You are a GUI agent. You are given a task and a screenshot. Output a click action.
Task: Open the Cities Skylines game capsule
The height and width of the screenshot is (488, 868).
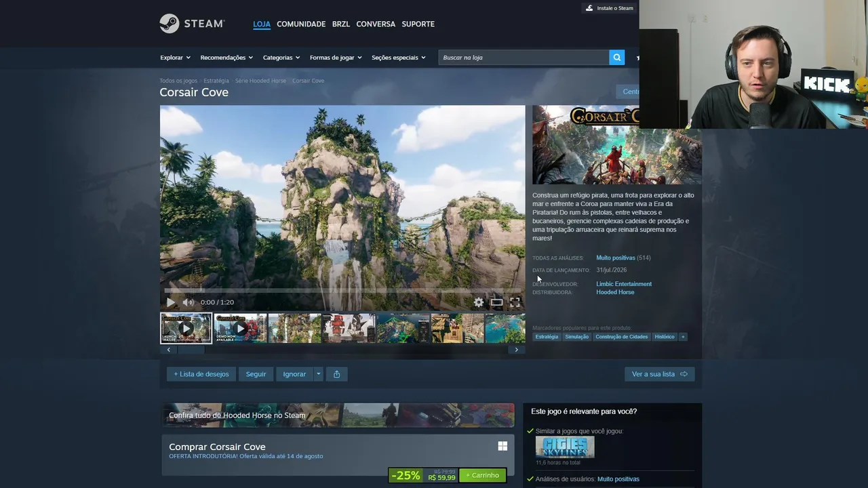(565, 447)
